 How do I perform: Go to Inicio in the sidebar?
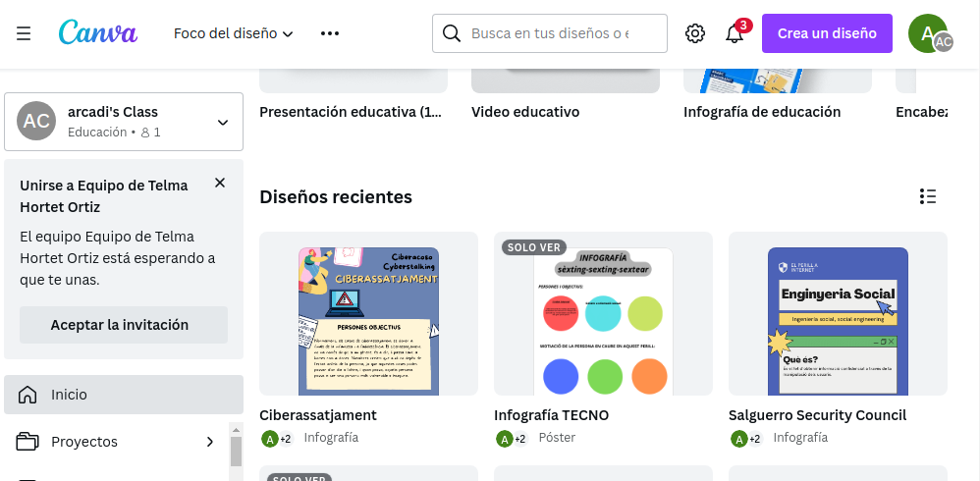click(x=124, y=395)
